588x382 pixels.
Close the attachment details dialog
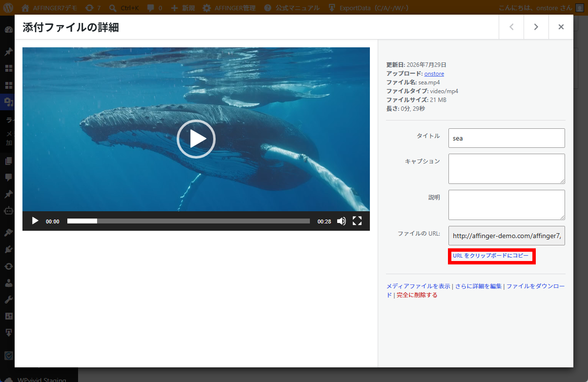tap(561, 27)
